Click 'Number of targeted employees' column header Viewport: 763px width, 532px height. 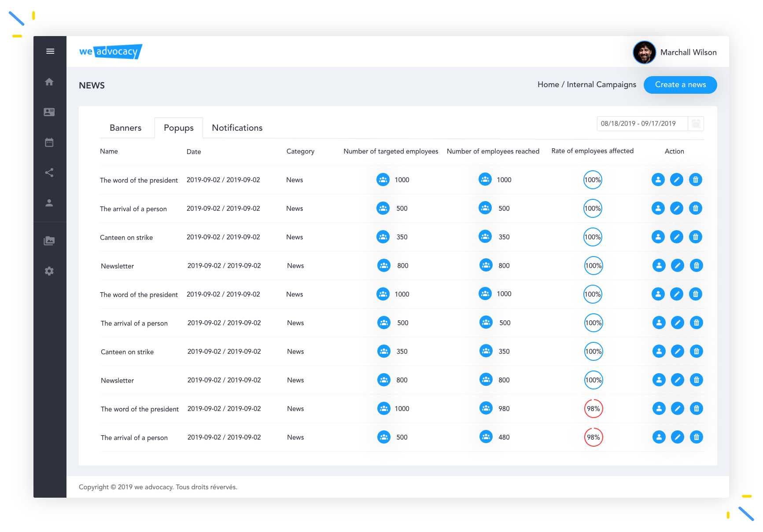tap(391, 151)
